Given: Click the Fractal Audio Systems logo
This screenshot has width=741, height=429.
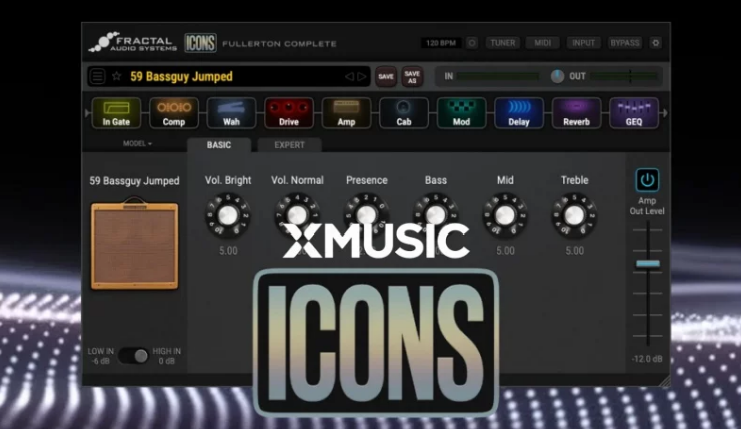Looking at the screenshot, I should (133, 43).
